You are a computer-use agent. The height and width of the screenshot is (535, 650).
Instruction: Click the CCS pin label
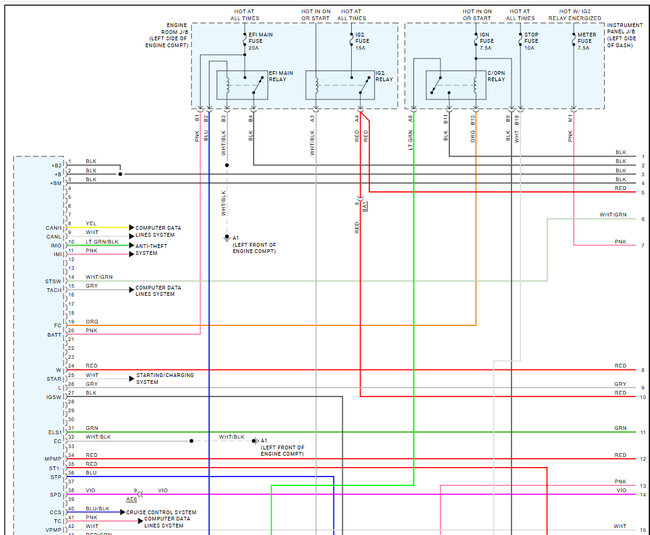coord(56,513)
